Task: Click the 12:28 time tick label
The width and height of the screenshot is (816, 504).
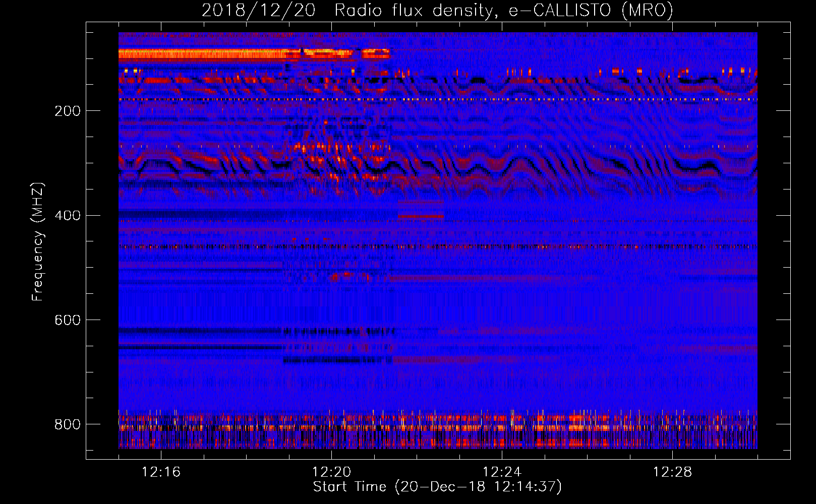Action: 672,472
